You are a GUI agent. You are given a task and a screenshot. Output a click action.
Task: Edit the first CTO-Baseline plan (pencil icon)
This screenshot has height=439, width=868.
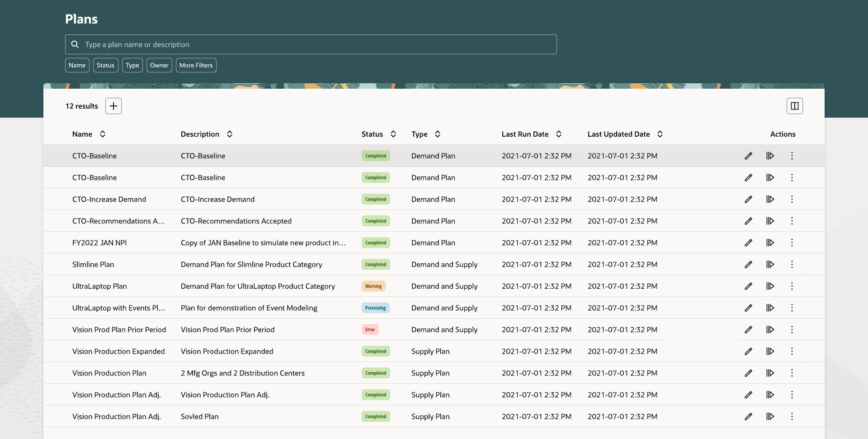click(749, 156)
